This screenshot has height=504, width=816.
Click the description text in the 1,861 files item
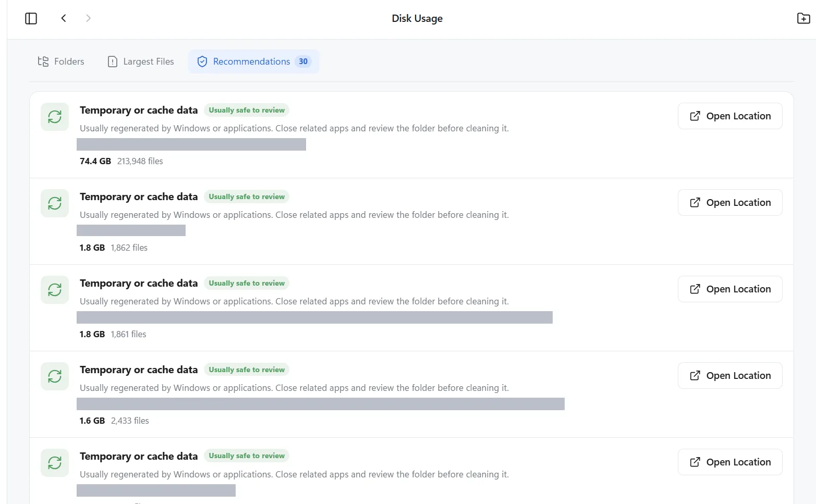[x=294, y=302]
